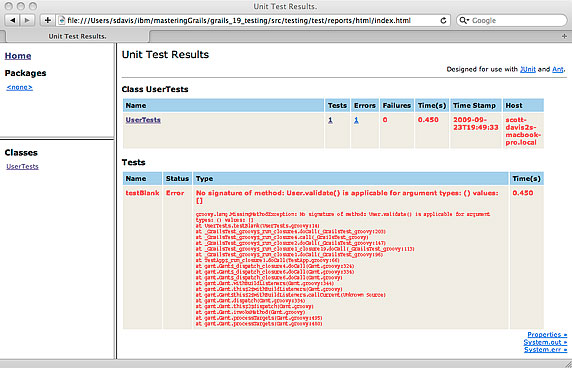The image size is (572, 368).
Task: Follow the Ant link
Action: pyautogui.click(x=558, y=69)
